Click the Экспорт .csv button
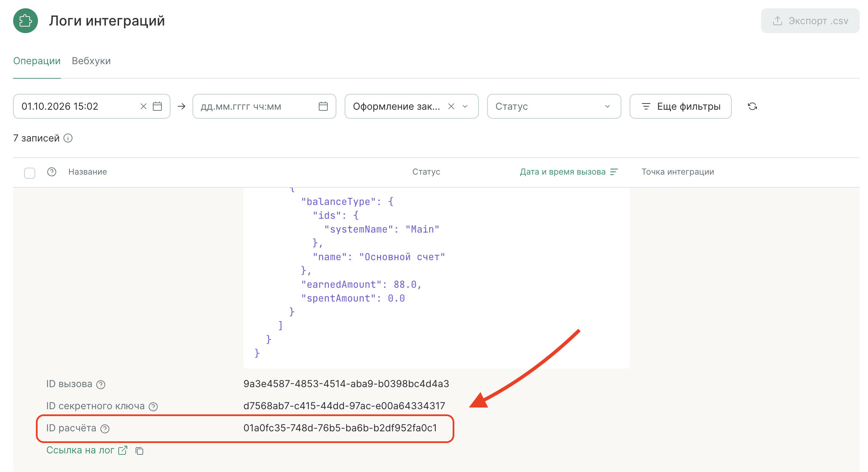 pos(810,21)
